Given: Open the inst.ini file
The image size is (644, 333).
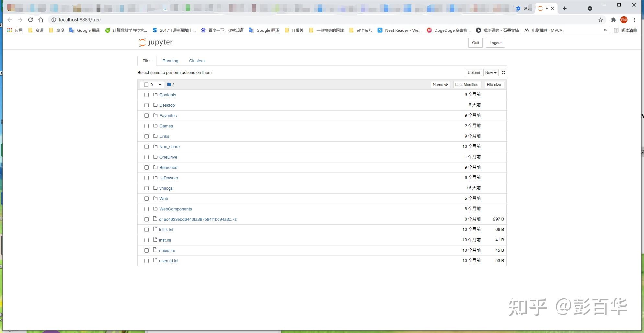Looking at the screenshot, I should pos(165,240).
